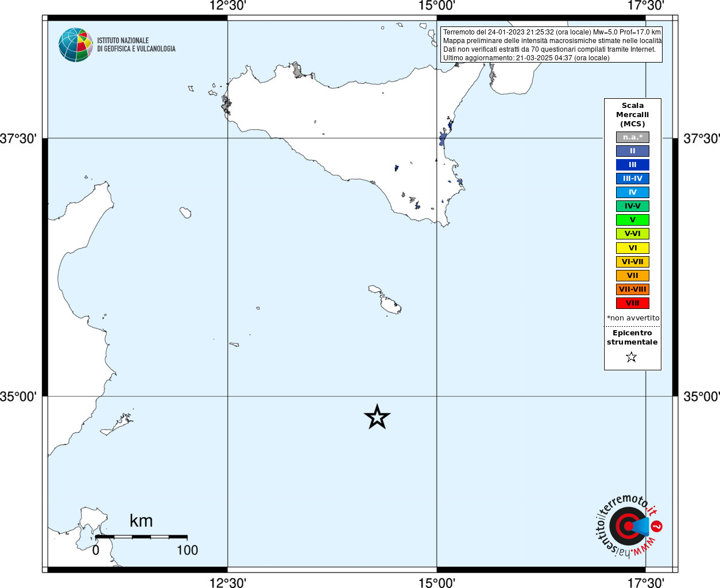Select the V-VI legend swatch

633,234
